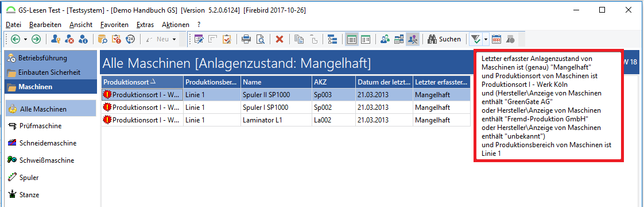This screenshot has width=644, height=207.
Task: Click the La002 AKZ cell
Action: [x=334, y=120]
